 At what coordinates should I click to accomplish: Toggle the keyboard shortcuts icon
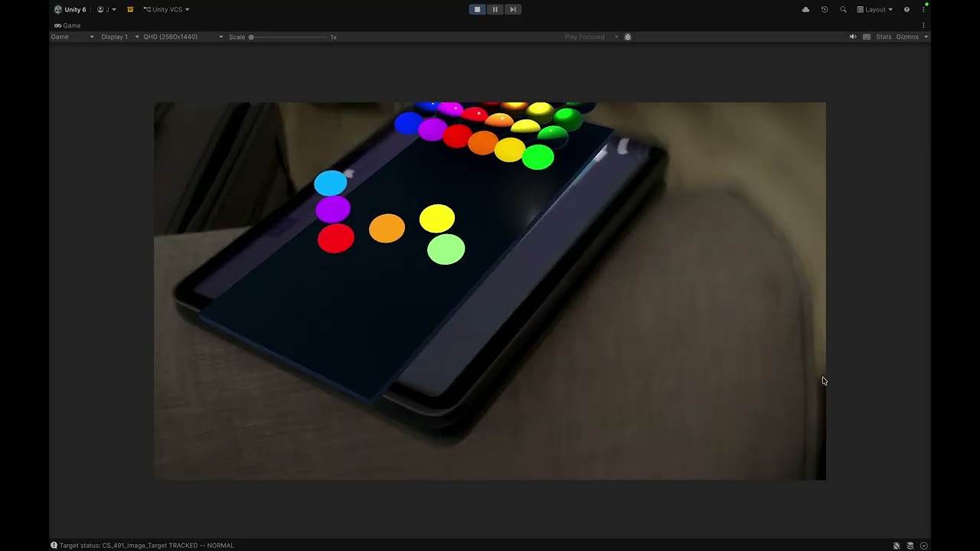[x=867, y=37]
